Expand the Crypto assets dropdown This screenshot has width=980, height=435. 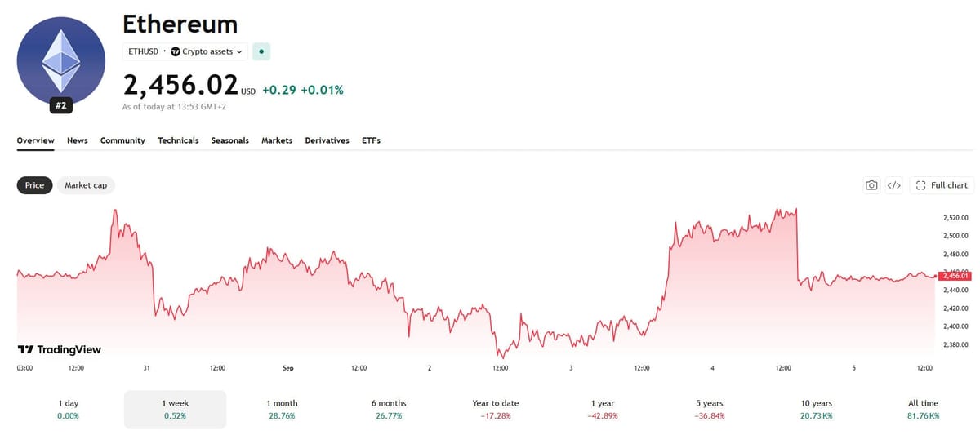click(207, 51)
